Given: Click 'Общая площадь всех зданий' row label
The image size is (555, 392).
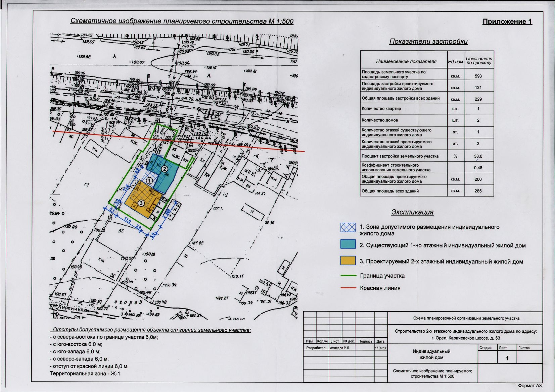Looking at the screenshot, I should [390, 191].
